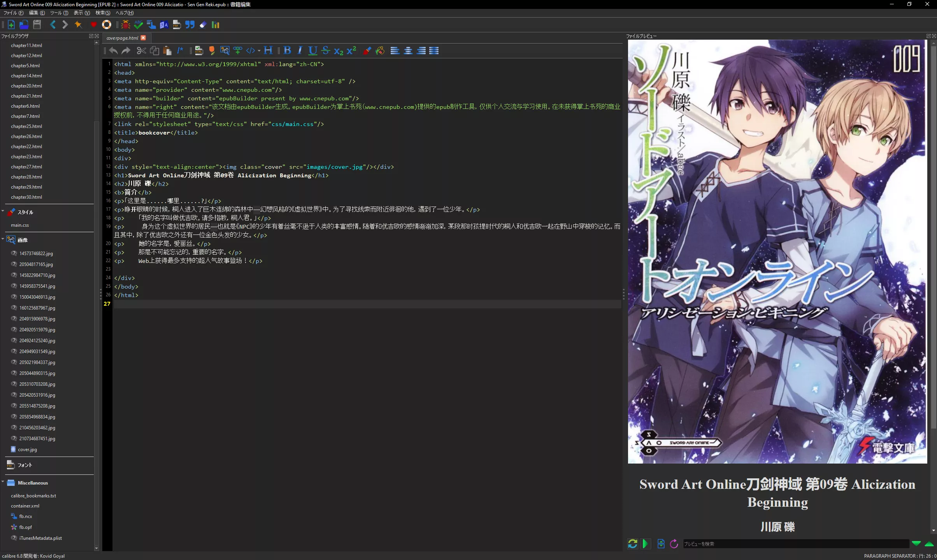Viewport: 937px width, 560px height.
Task: Insert a hyperlink via chain icon
Action: [237, 51]
